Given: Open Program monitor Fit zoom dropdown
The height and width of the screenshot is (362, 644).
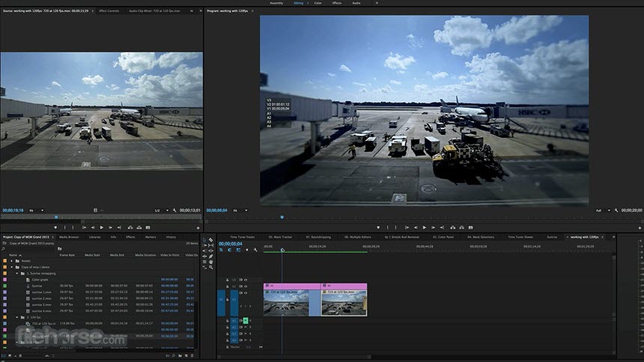Looking at the screenshot, I should pos(240,210).
